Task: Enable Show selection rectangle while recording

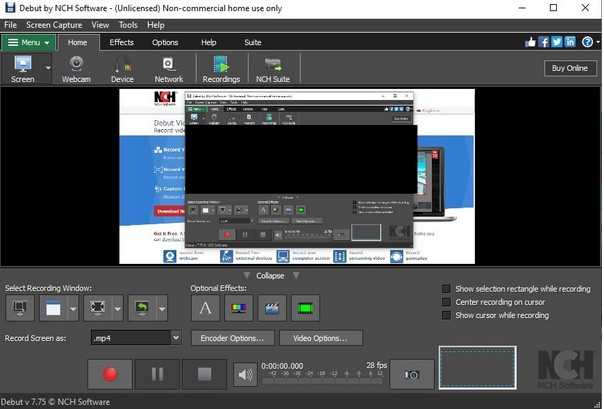Action: tap(446, 289)
